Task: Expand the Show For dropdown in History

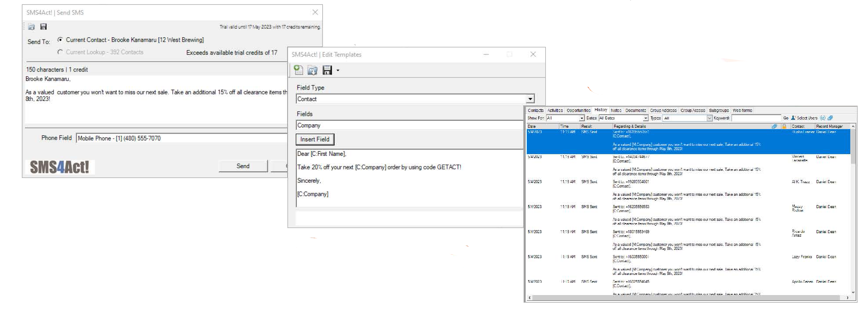Action: (x=582, y=118)
